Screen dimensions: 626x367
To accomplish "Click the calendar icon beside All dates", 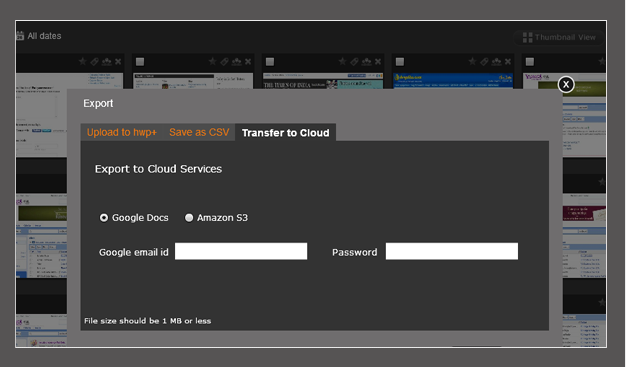I will point(20,36).
